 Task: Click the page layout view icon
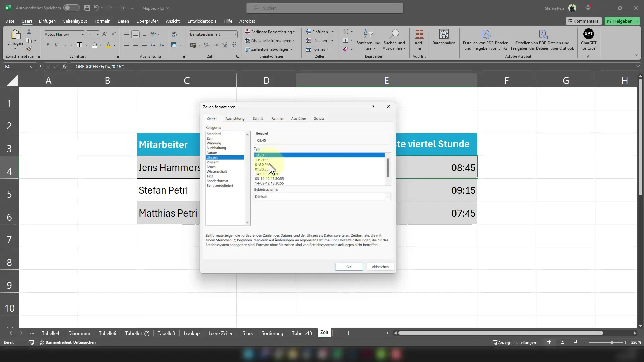(562, 342)
